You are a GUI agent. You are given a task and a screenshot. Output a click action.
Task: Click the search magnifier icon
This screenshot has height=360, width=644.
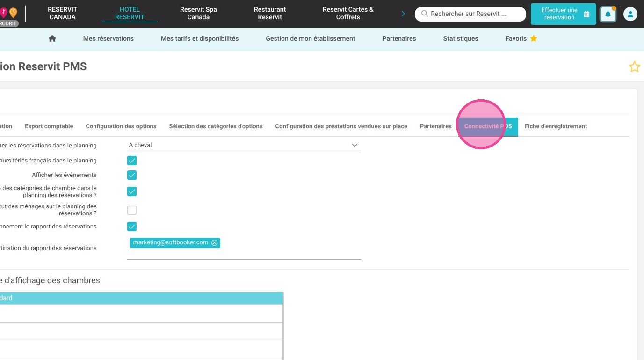coord(425,14)
